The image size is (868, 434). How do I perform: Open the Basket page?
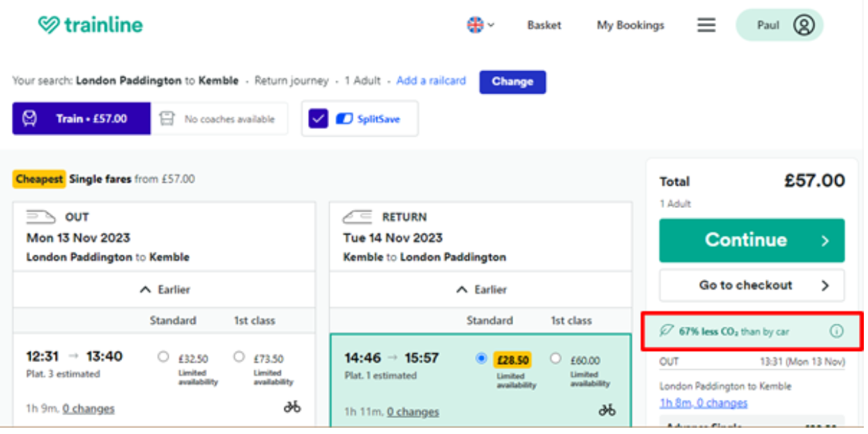(x=544, y=25)
